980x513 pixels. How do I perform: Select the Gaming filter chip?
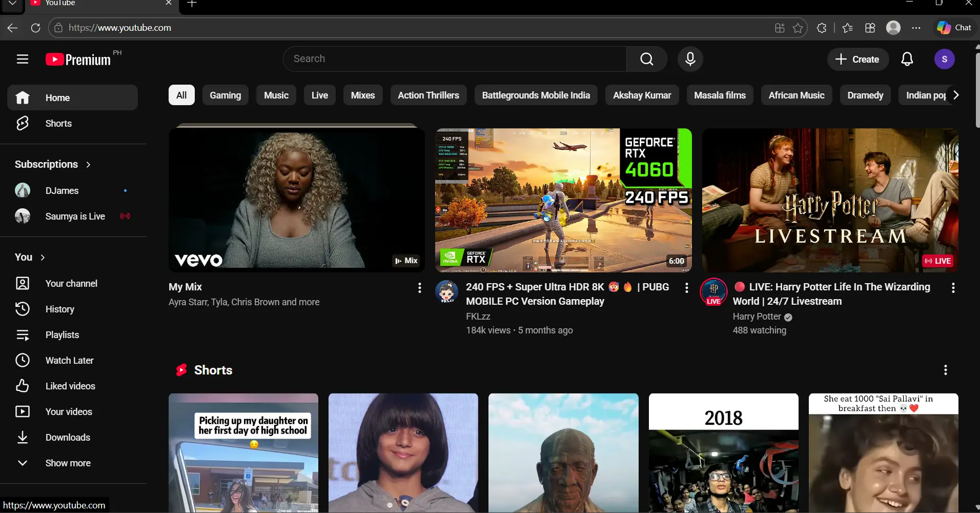(225, 95)
